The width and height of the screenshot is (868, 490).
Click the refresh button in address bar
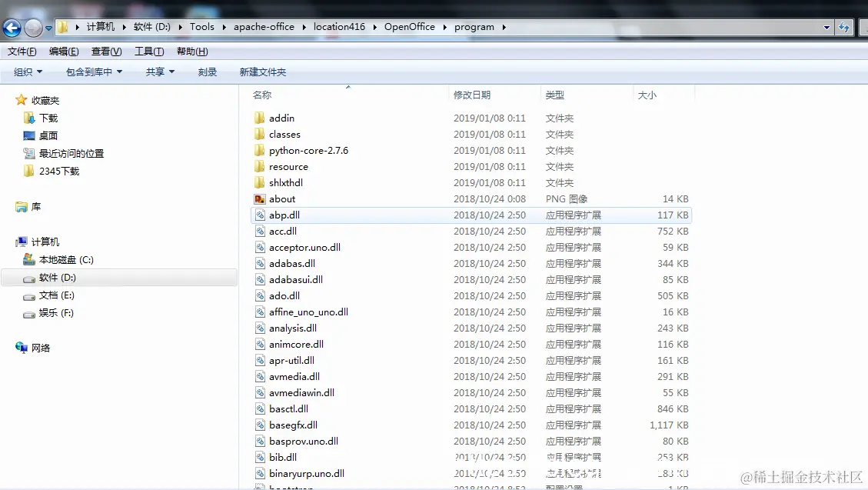843,27
